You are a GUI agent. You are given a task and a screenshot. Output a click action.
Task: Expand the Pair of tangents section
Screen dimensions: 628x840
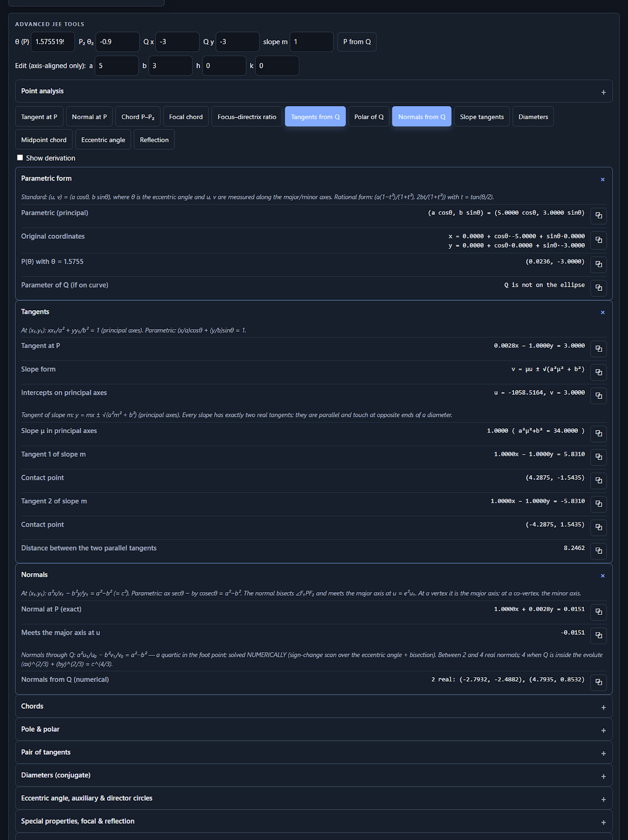(x=313, y=753)
